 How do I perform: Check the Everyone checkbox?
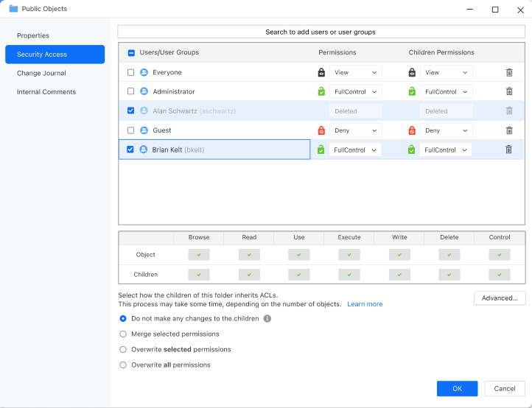[x=130, y=72]
